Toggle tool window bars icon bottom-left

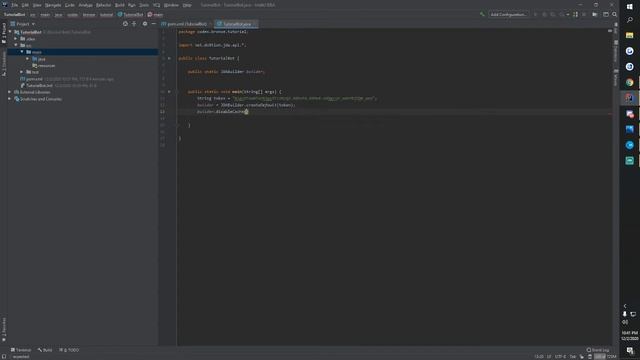(x=4, y=357)
